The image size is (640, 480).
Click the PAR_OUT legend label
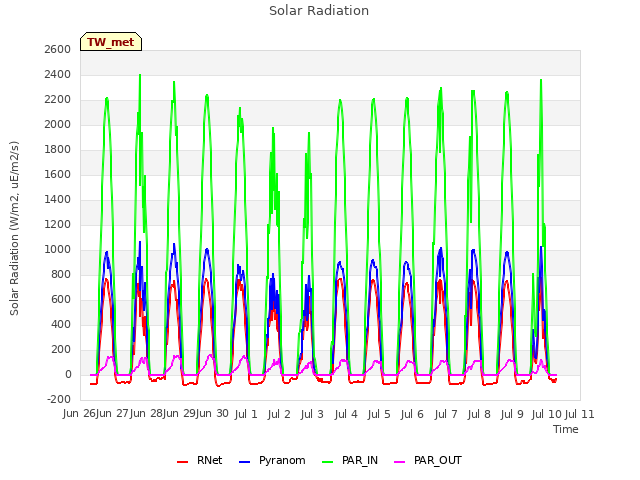tap(438, 460)
